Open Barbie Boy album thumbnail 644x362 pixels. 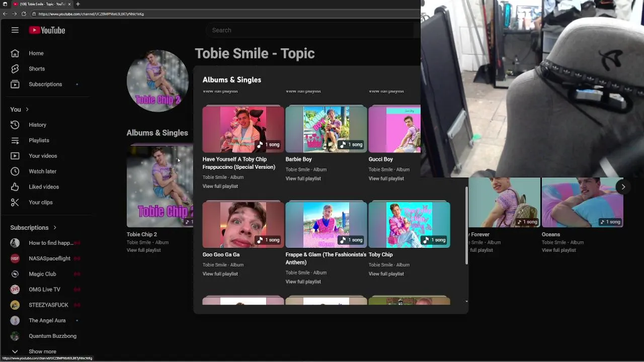[x=326, y=129]
